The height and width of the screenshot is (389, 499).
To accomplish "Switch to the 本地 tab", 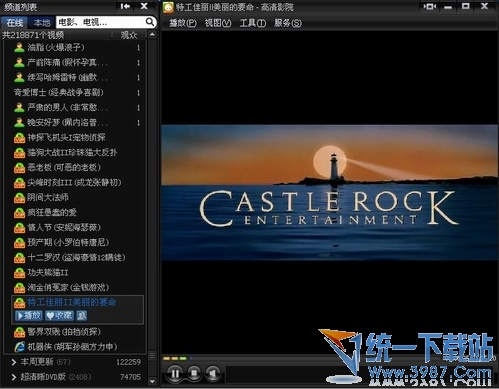I will click(x=42, y=23).
